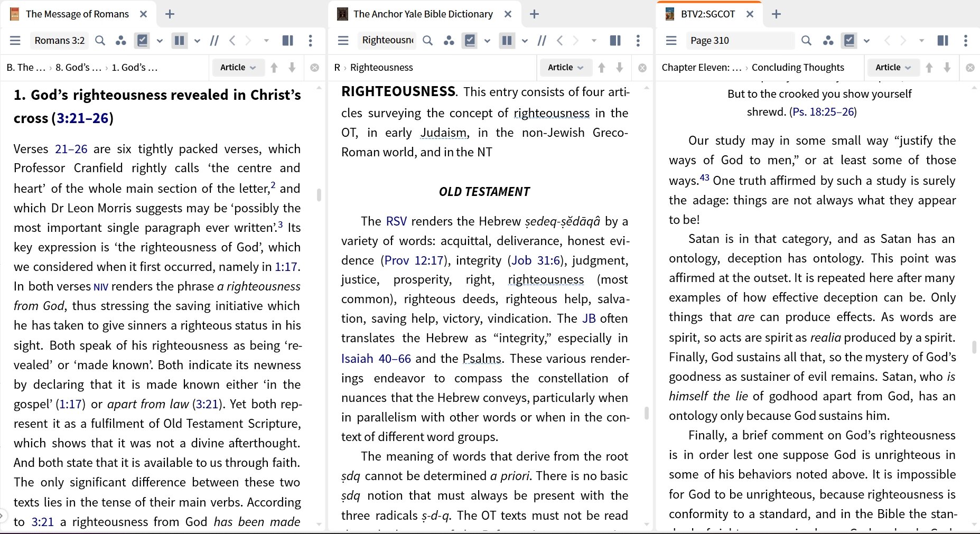Close locator bar in BTV2:SGCOT panel

click(x=970, y=68)
